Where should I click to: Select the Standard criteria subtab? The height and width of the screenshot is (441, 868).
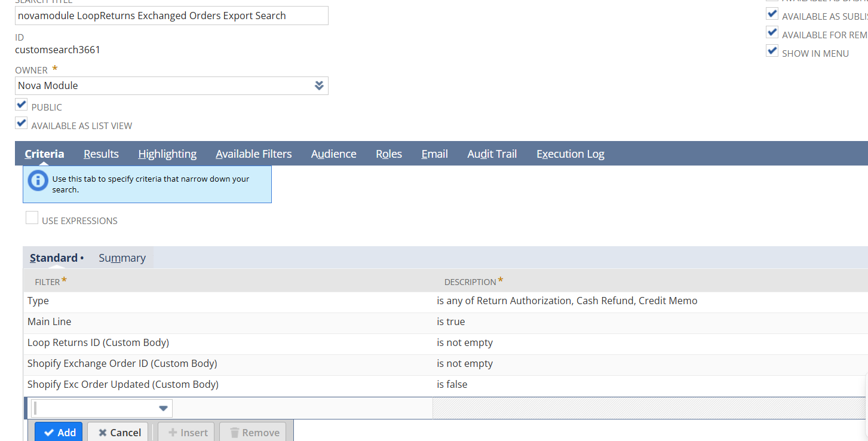point(56,258)
